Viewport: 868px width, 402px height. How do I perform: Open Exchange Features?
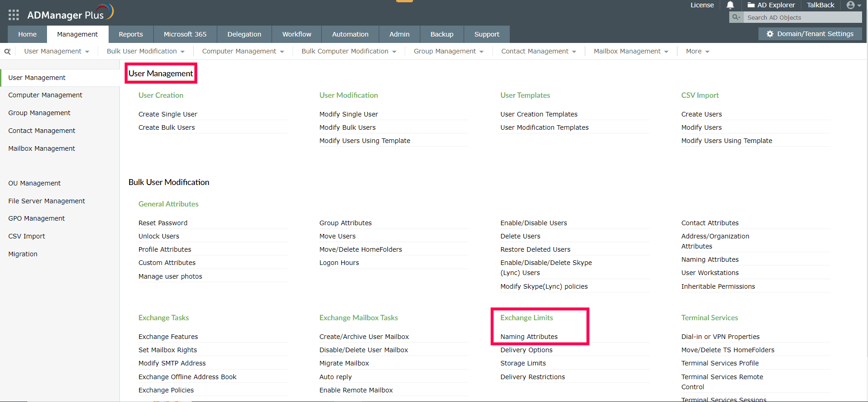point(168,337)
